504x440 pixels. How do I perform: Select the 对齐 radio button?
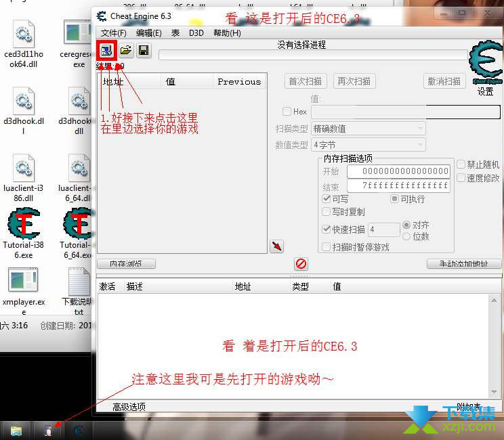[x=406, y=225]
